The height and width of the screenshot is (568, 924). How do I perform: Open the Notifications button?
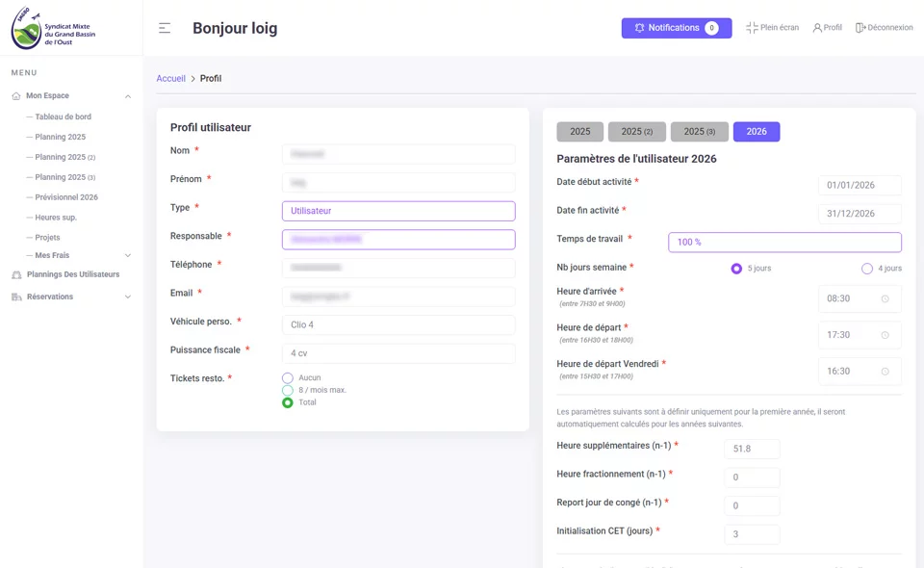(x=676, y=28)
